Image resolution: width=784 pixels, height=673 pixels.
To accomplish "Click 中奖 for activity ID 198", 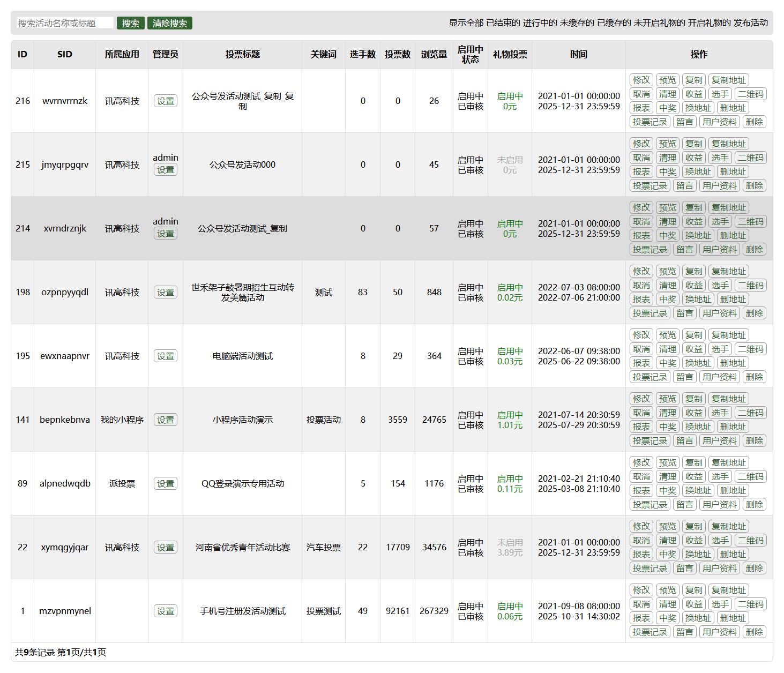I will coord(668,299).
